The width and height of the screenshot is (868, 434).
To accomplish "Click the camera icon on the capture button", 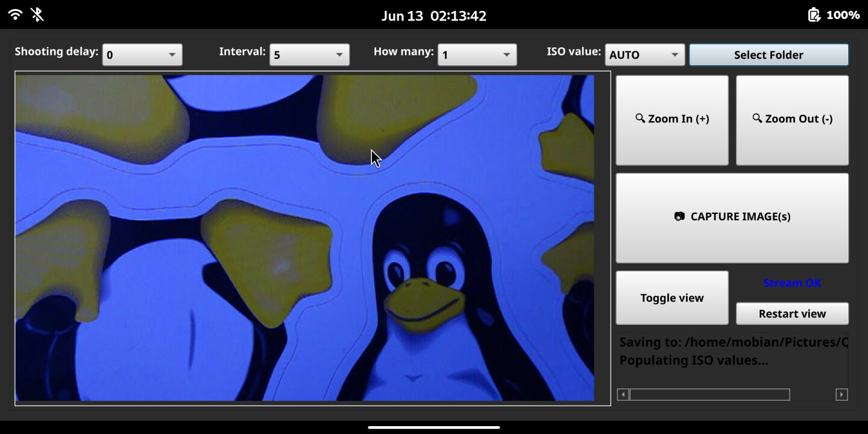I will click(679, 216).
